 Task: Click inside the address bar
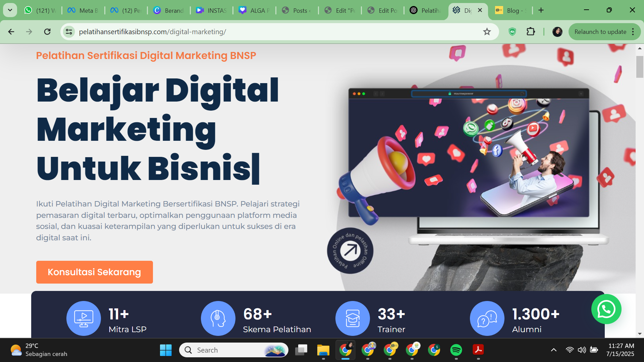coord(235,32)
